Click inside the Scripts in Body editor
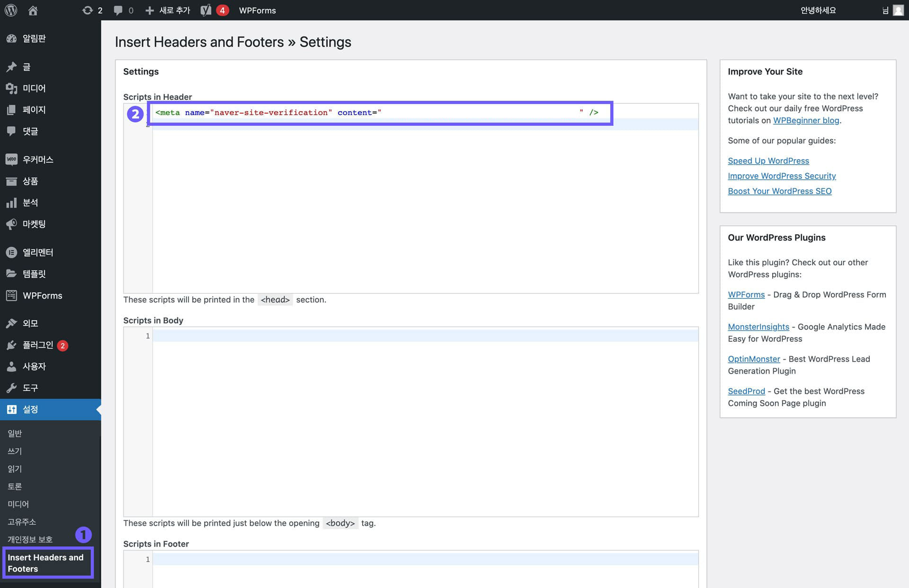The width and height of the screenshot is (909, 588). pyautogui.click(x=425, y=421)
